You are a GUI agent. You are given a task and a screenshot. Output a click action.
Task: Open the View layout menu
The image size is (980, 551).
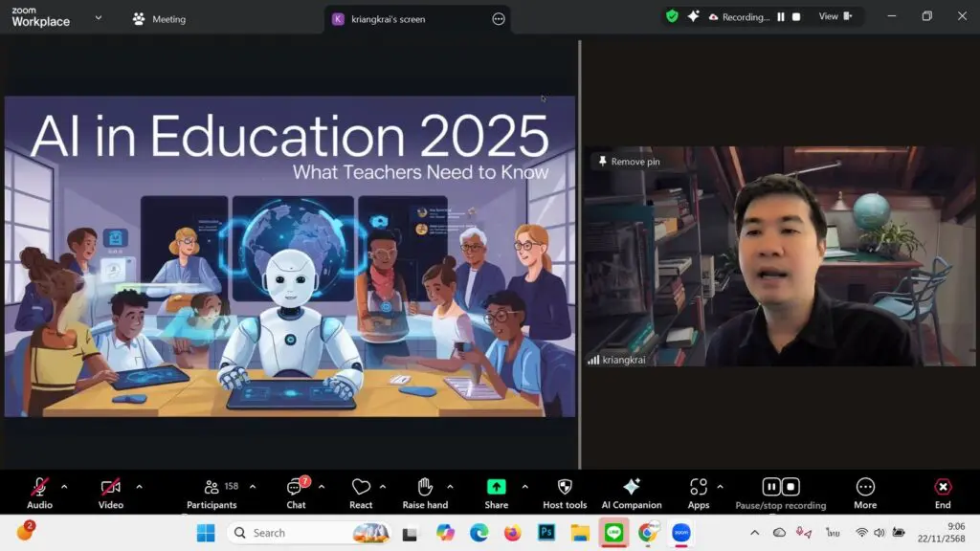coord(835,16)
